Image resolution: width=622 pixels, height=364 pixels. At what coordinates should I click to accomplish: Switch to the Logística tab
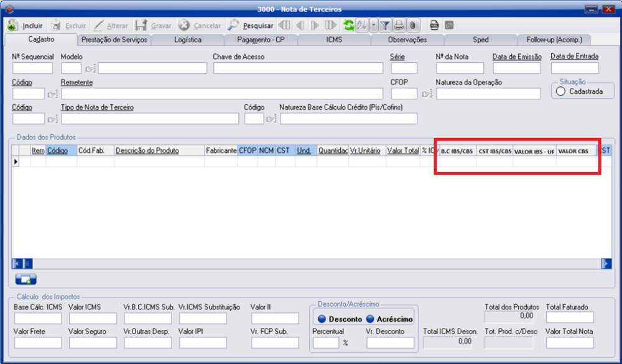click(x=187, y=40)
